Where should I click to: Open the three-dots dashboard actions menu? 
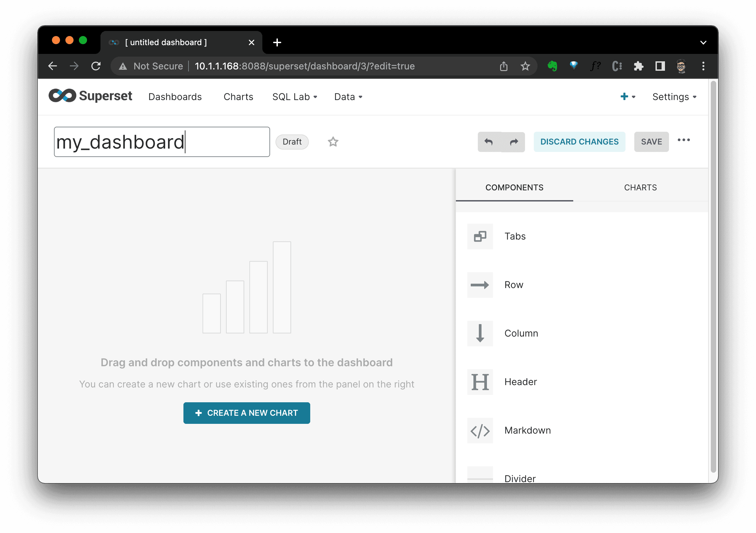pos(684,140)
